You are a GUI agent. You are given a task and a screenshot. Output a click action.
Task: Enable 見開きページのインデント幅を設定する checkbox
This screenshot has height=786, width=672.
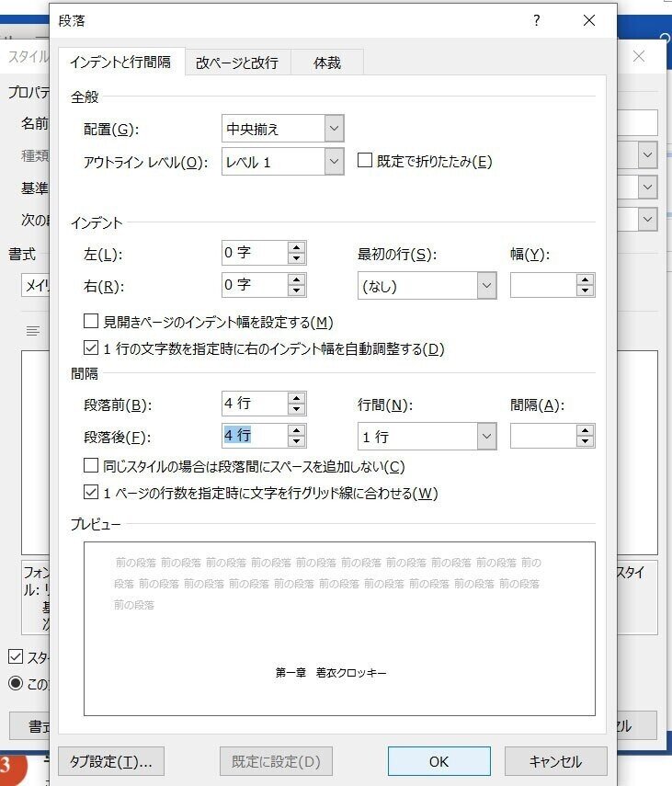click(91, 321)
